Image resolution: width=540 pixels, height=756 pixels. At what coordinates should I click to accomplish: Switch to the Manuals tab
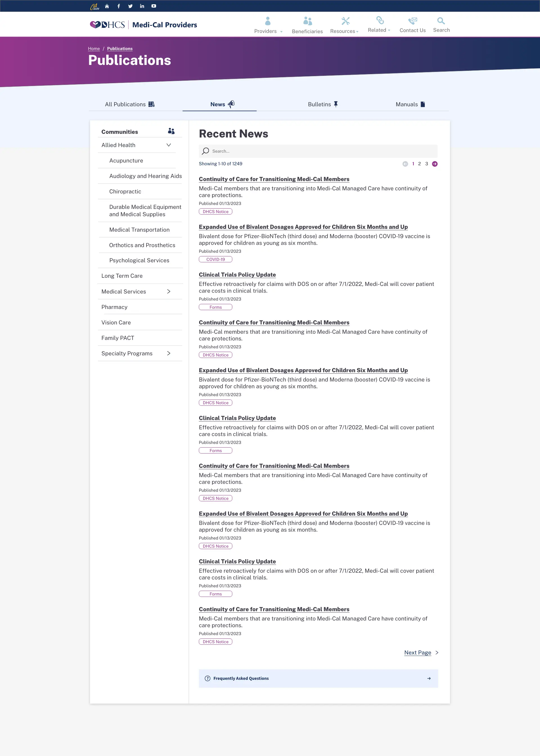coord(410,104)
